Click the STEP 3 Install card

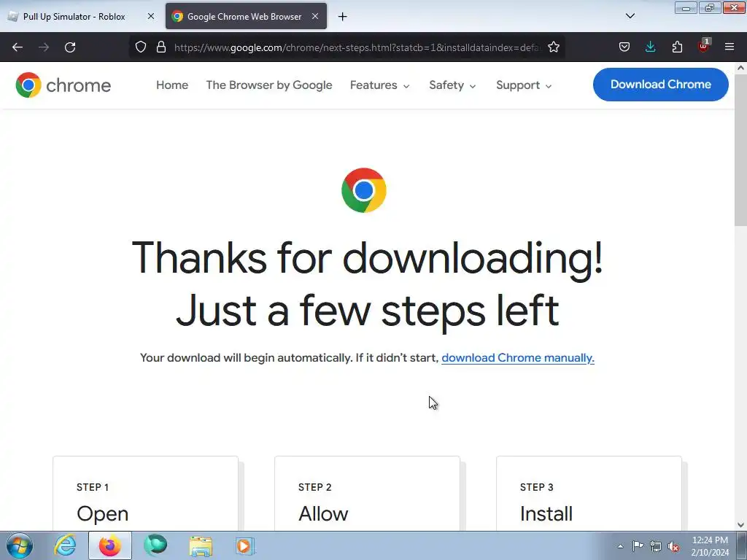tap(589, 494)
